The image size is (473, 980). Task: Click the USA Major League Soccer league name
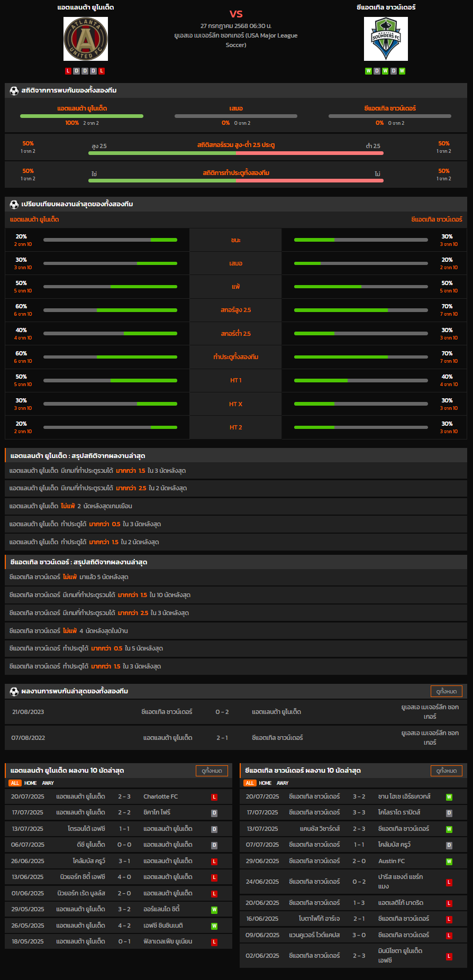[236, 40]
